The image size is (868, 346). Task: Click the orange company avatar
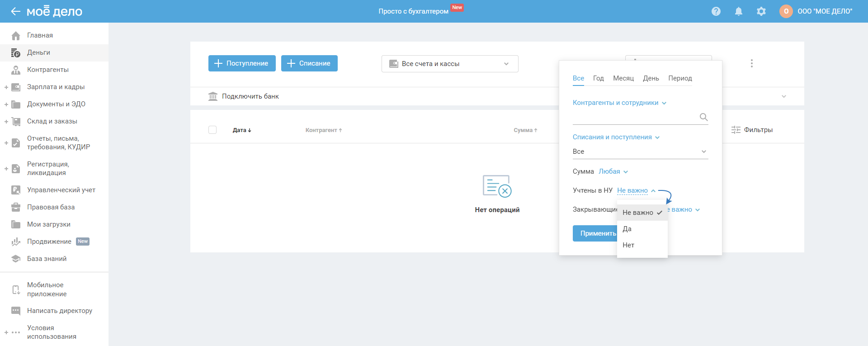click(786, 11)
